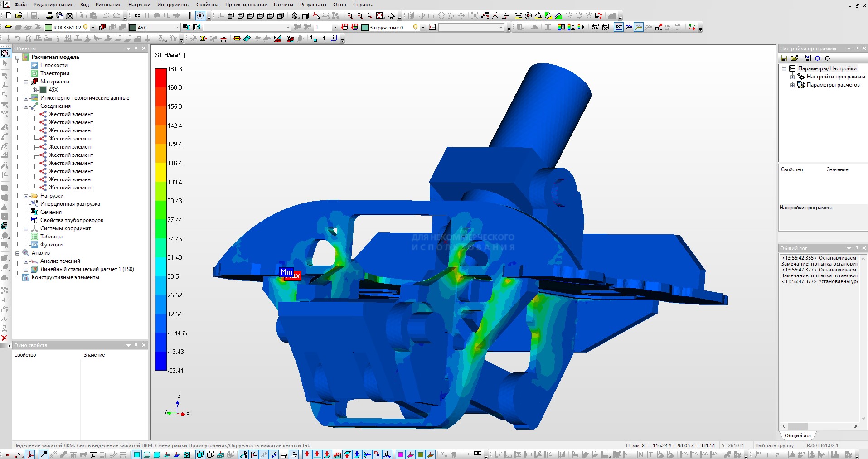Open the Проектирование menu

click(x=246, y=5)
